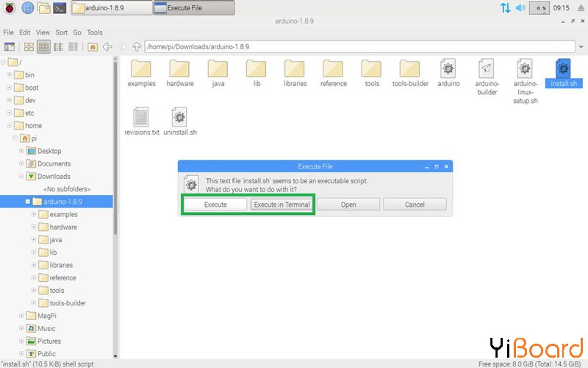Click the volume speaker icon
Viewport: 588px width, 368px height.
520,8
